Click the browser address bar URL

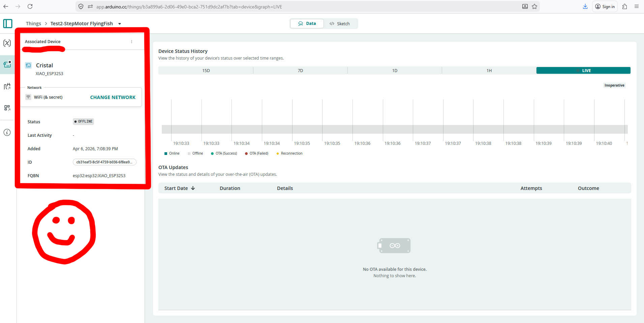tap(189, 7)
